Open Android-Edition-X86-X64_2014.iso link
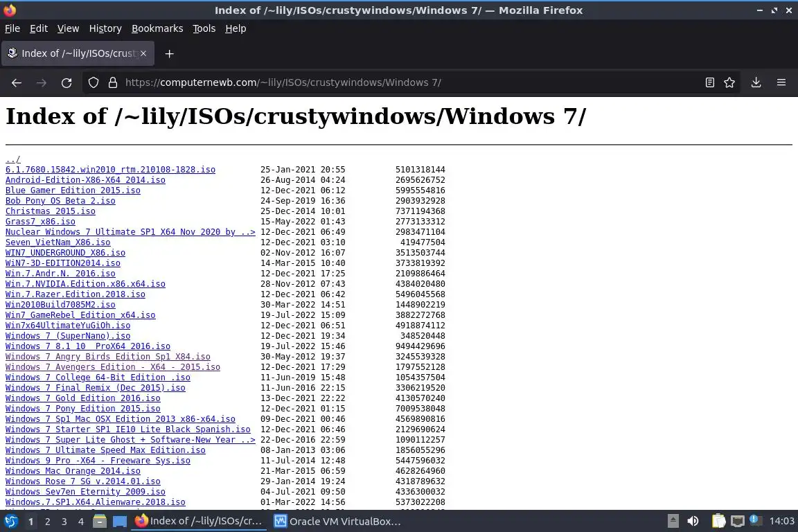The width and height of the screenshot is (798, 532). [x=85, y=179]
